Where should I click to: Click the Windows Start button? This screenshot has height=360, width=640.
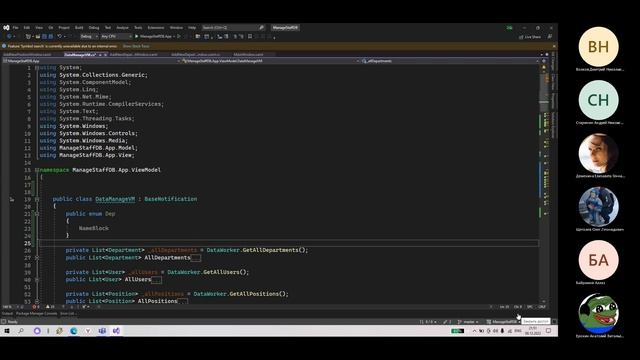7,331
